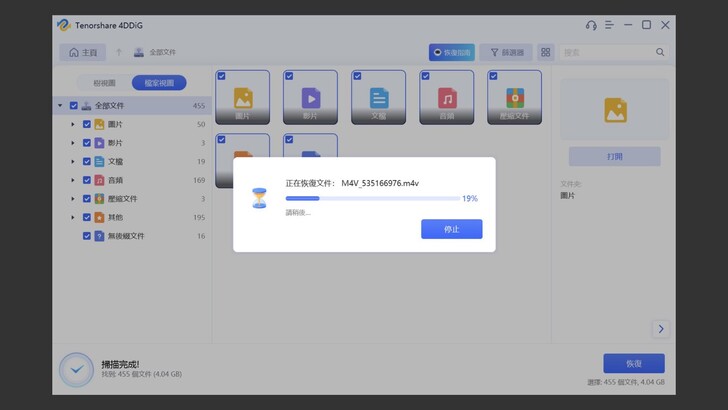Open the 壓縮文件 category tile
Image resolution: width=728 pixels, height=410 pixels.
tap(514, 98)
